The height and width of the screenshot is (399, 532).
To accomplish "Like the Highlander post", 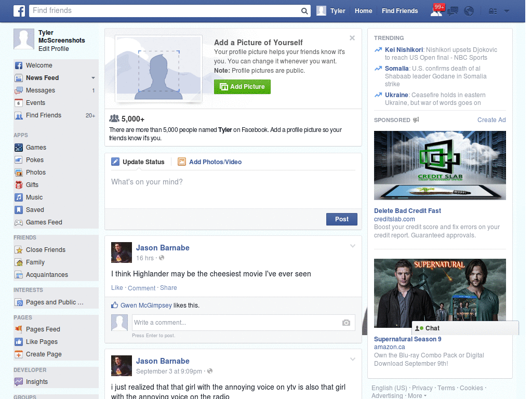I will pyautogui.click(x=117, y=288).
